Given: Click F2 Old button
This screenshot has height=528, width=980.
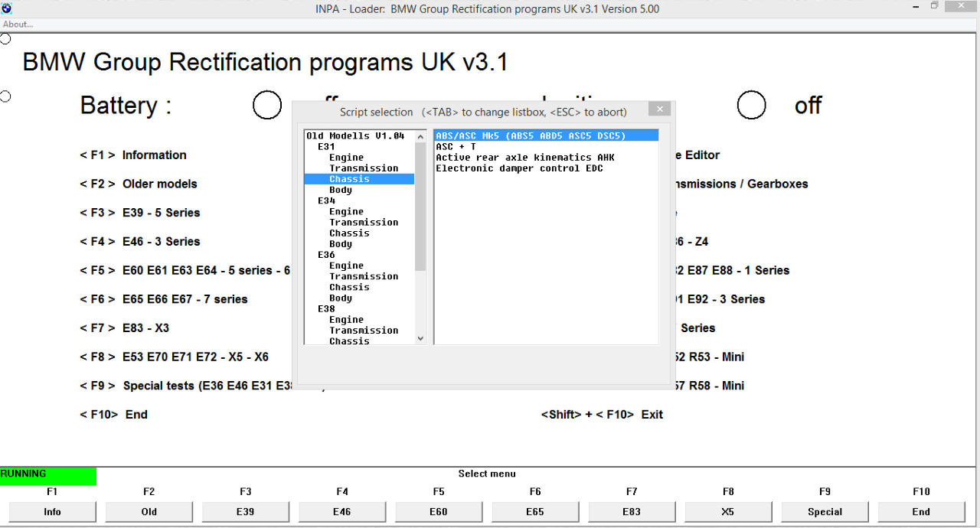Looking at the screenshot, I should pyautogui.click(x=149, y=512).
